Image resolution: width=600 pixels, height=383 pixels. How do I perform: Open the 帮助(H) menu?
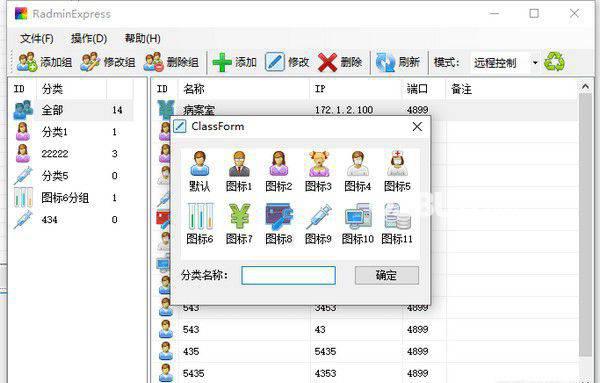pyautogui.click(x=142, y=38)
